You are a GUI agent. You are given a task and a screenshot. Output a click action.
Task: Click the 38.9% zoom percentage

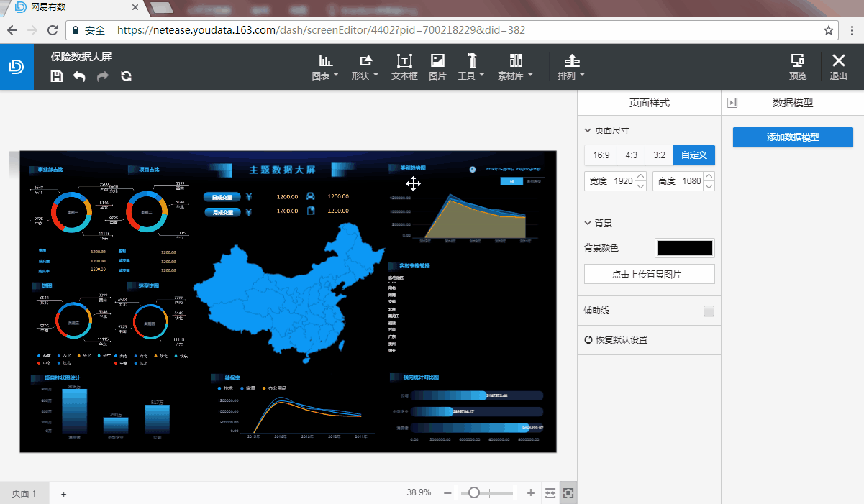point(419,492)
